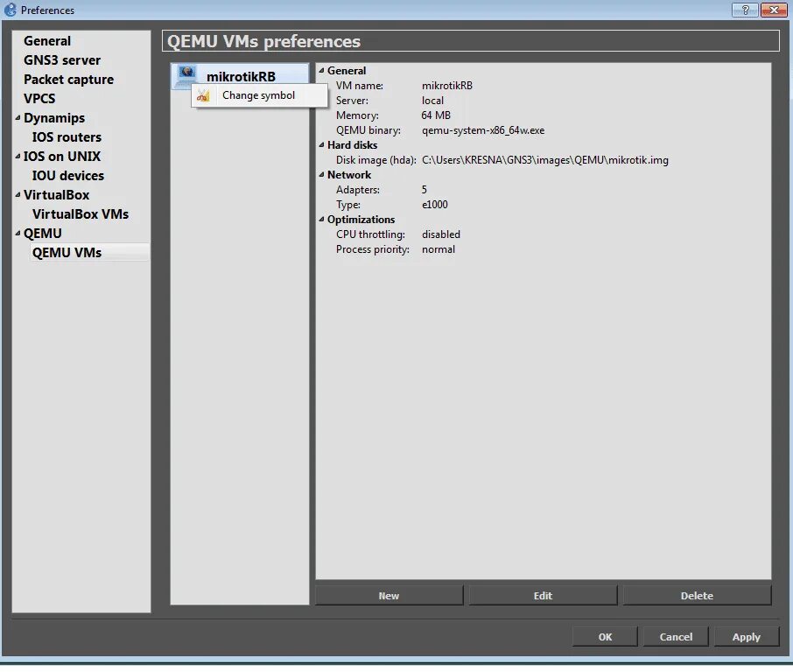Open Packet capture preferences

pos(69,80)
